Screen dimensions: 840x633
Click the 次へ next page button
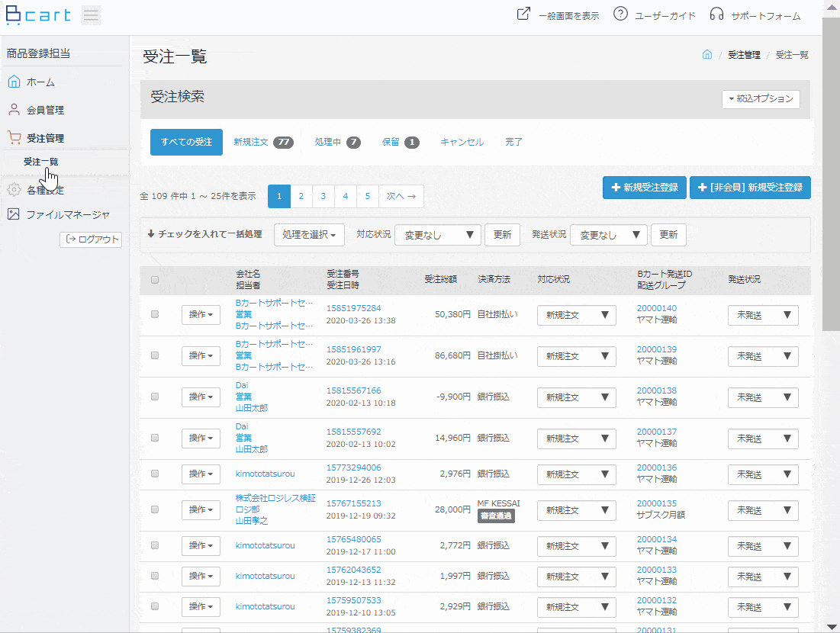(x=401, y=196)
